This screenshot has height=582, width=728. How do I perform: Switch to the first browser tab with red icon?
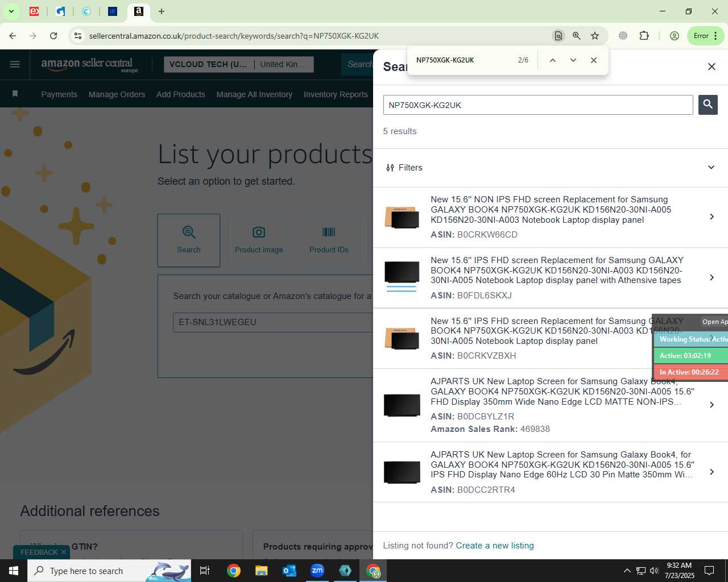[x=34, y=11]
